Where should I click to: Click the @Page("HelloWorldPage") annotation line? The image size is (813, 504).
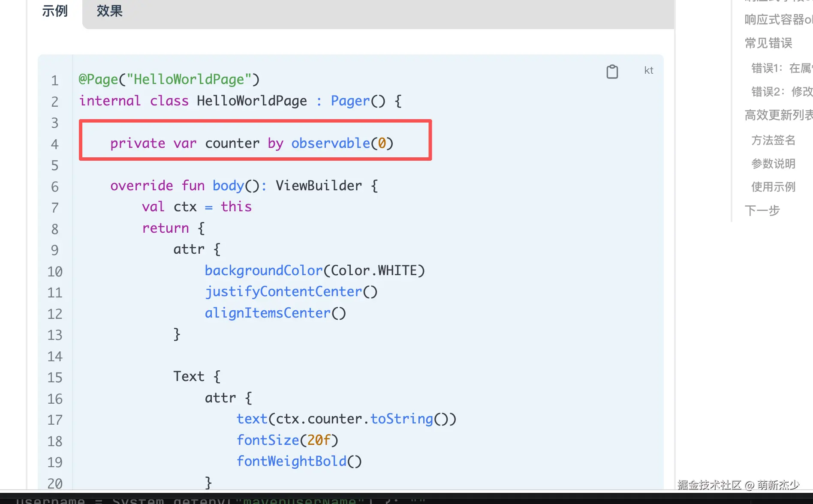tap(169, 80)
